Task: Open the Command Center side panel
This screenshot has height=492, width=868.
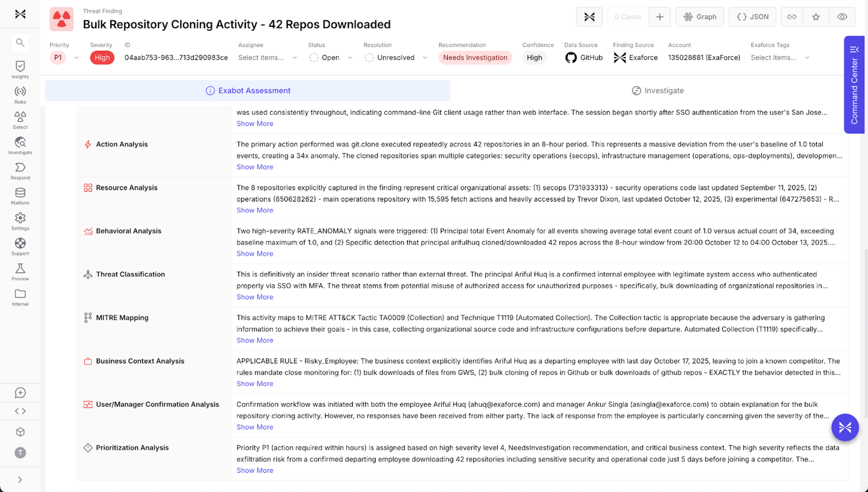Action: [854, 85]
